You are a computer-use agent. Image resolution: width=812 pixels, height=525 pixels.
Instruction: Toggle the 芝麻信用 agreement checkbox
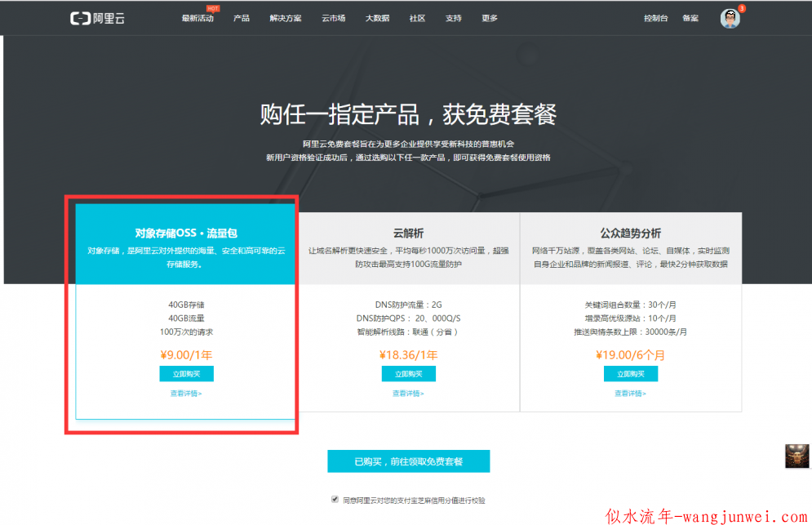(335, 499)
